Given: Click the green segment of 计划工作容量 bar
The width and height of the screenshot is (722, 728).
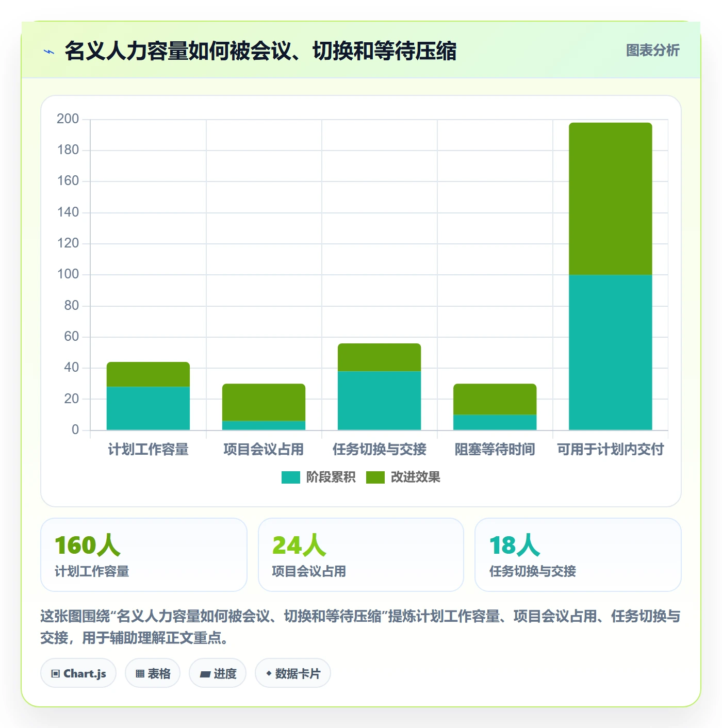Looking at the screenshot, I should 148,374.
